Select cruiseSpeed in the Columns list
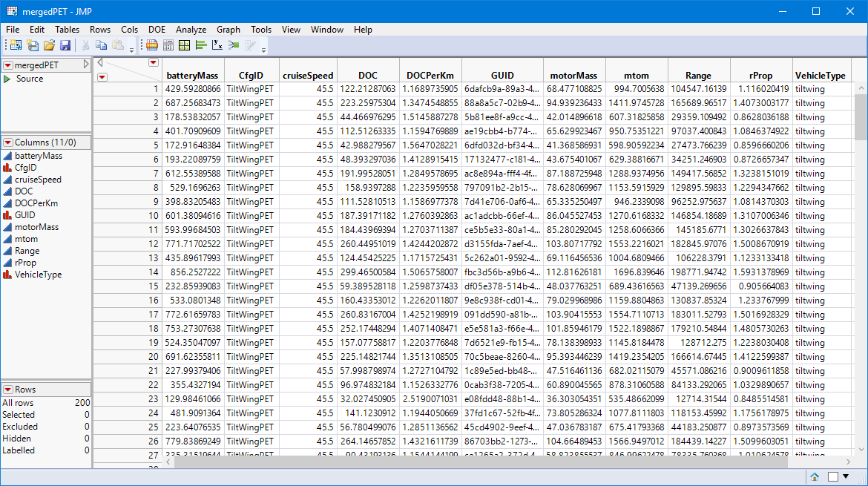868x486 pixels. point(38,180)
